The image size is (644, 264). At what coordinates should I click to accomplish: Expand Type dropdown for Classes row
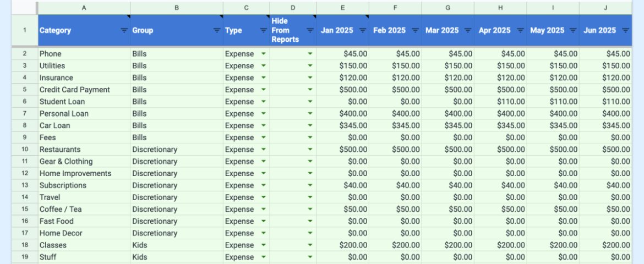(x=263, y=245)
